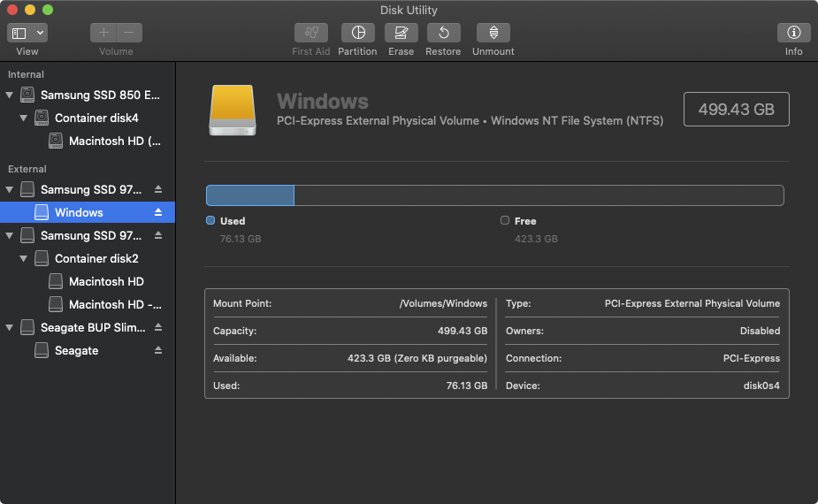818x504 pixels.
Task: Collapse Container disk4 disclosure triangle
Action: (x=24, y=118)
